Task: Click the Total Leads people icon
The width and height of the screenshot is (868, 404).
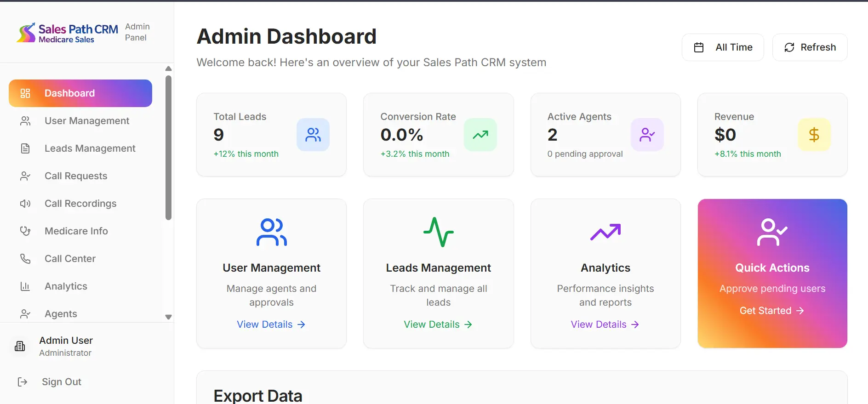Action: coord(313,135)
